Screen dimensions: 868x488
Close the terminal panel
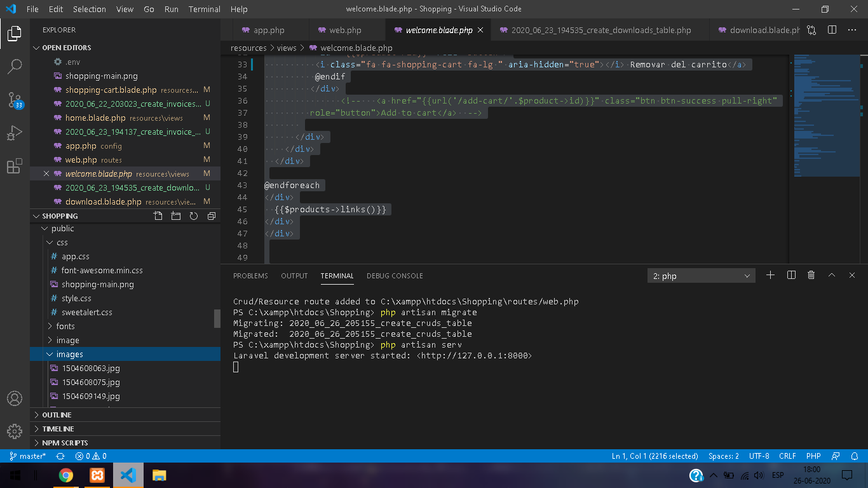pyautogui.click(x=852, y=275)
